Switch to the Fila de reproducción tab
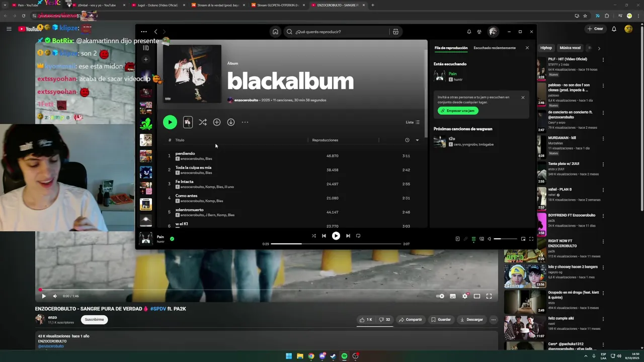The width and height of the screenshot is (644, 362). [x=451, y=48]
